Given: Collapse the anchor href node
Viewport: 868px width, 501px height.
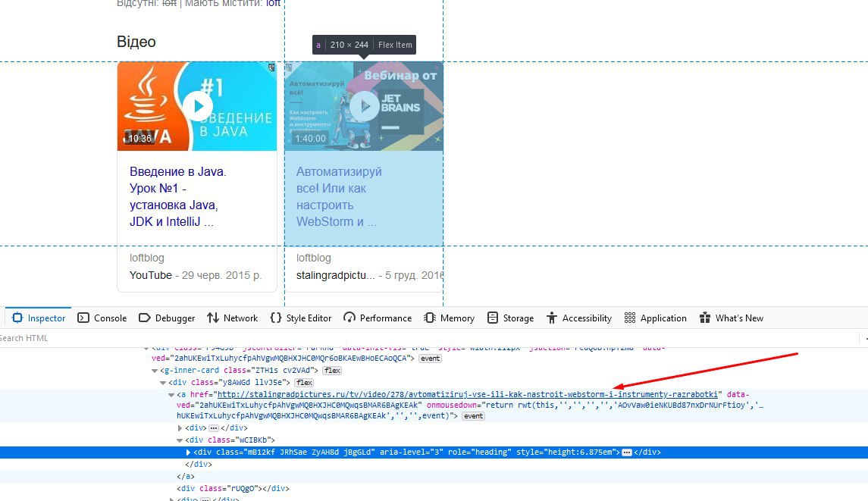Looking at the screenshot, I should pyautogui.click(x=171, y=395).
